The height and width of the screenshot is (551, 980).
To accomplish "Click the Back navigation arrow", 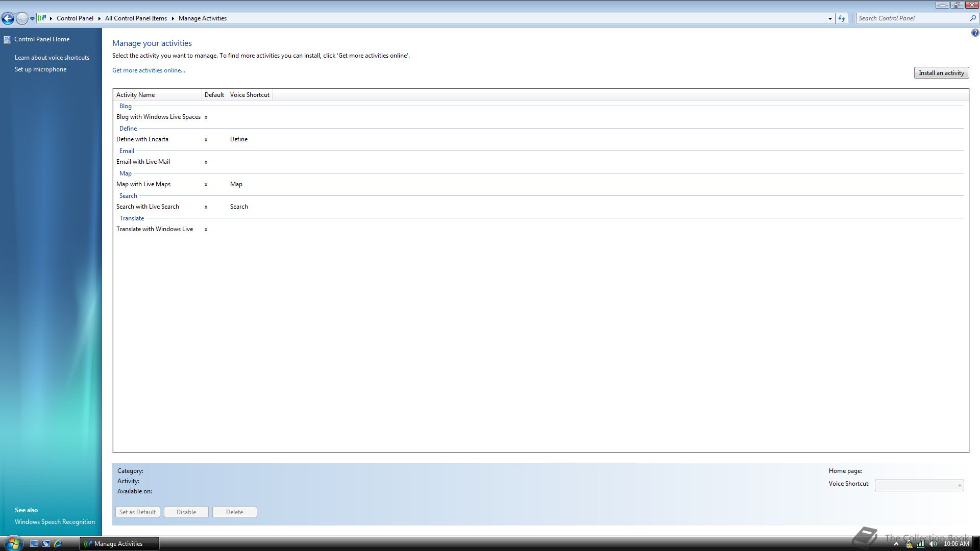I will coord(8,19).
